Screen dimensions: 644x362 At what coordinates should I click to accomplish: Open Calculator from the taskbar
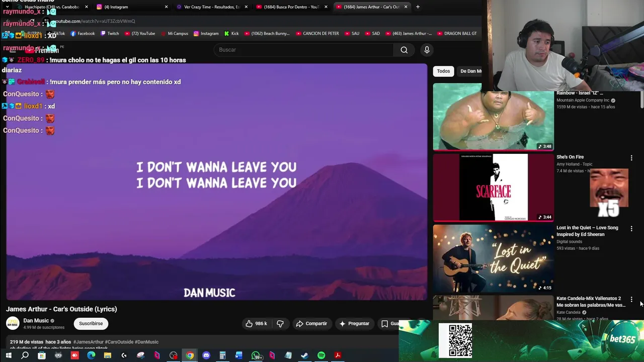click(222, 356)
